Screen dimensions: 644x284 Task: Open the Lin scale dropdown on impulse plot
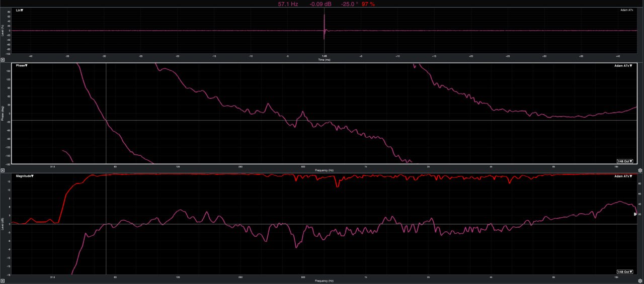click(x=19, y=10)
